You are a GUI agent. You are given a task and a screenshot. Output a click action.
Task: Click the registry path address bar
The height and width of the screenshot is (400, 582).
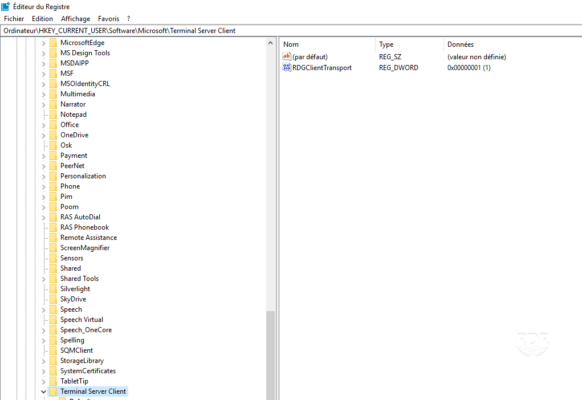291,31
